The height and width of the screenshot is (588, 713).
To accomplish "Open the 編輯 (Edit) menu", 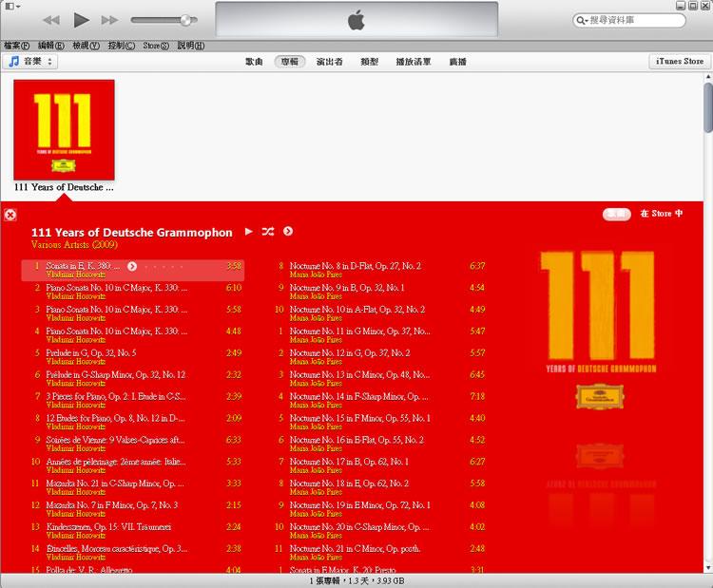I will 51,46.
